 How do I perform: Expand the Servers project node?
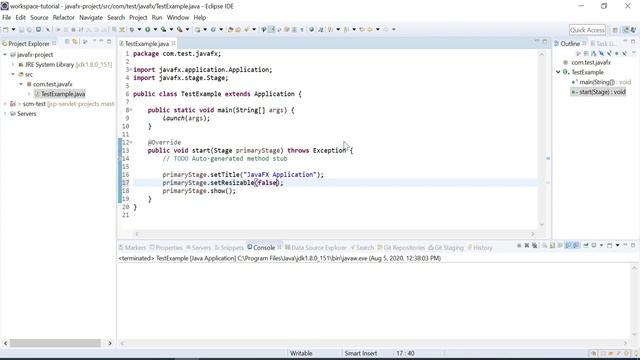[x=5, y=113]
